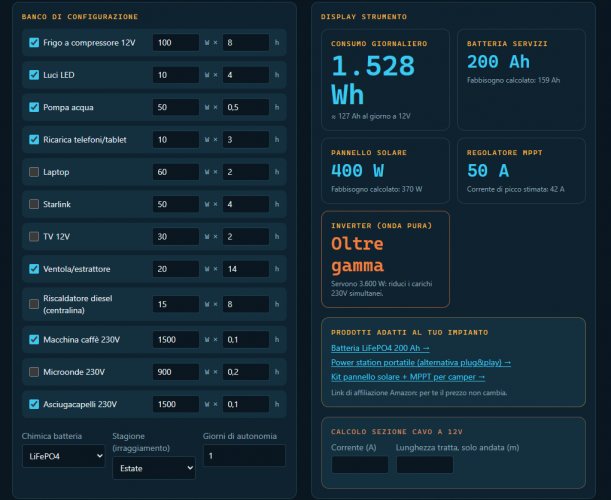The image size is (611, 500).
Task: Uncheck the Ventola/estrattore checkbox
Action: point(34,269)
